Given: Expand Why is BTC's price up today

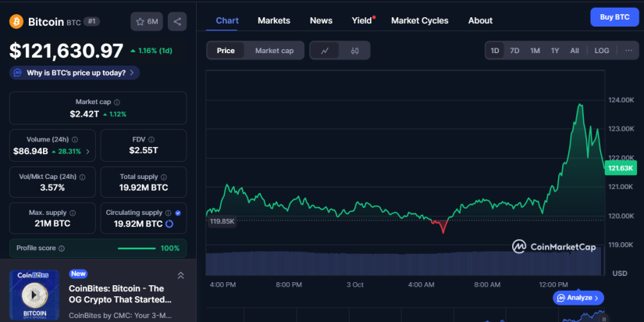Looking at the screenshot, I should click(75, 73).
